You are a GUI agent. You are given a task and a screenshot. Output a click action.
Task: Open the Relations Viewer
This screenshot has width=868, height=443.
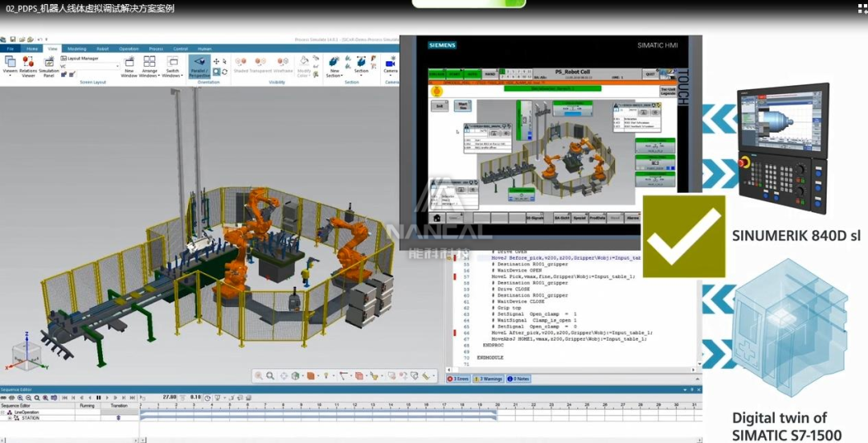(28, 66)
